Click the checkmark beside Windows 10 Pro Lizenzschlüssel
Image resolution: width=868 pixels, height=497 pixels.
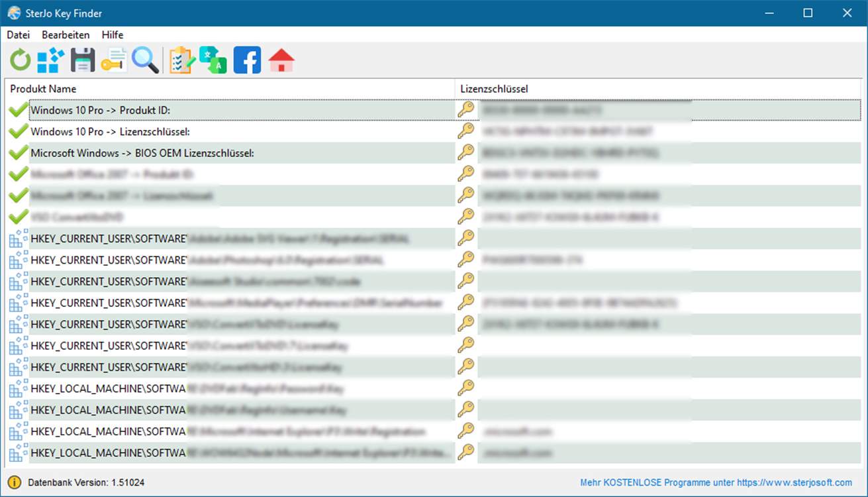(19, 131)
